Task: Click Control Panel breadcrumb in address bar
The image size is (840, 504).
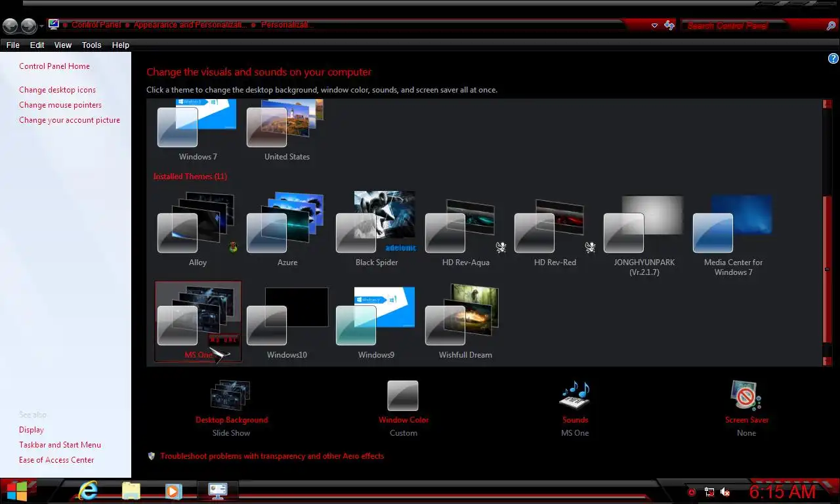Action: (96, 25)
